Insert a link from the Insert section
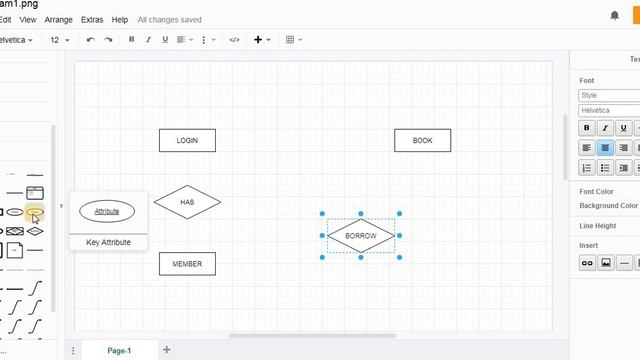The width and height of the screenshot is (640, 360). [x=587, y=263]
